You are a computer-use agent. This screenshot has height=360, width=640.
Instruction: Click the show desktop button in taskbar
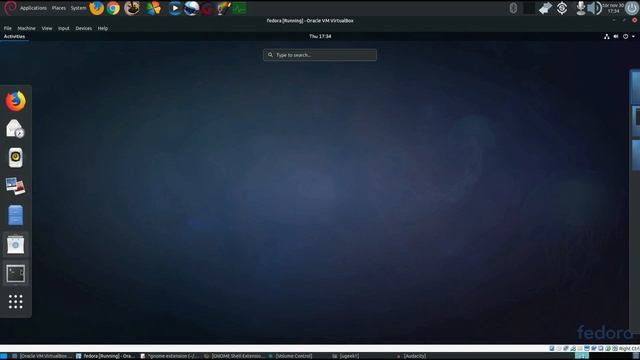pos(4,356)
